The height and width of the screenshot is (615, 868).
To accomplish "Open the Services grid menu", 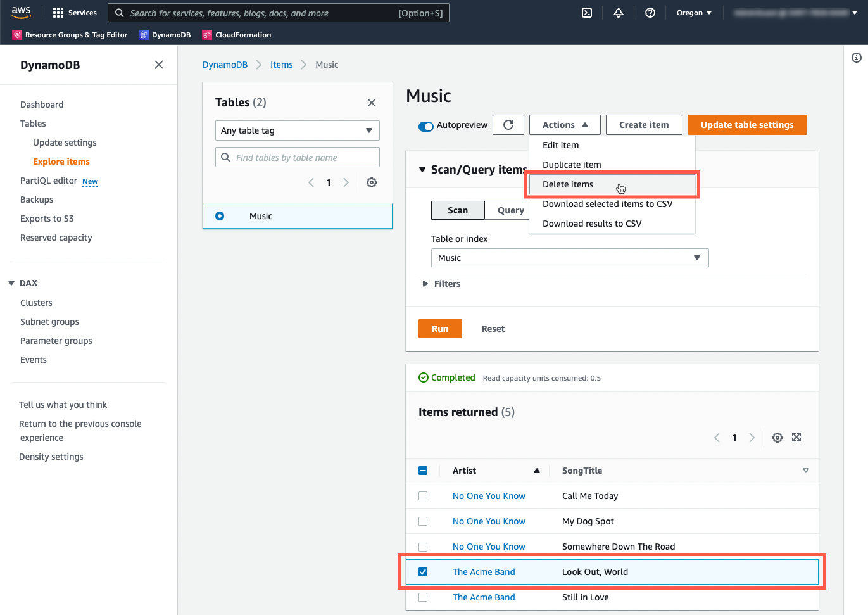I will [75, 13].
